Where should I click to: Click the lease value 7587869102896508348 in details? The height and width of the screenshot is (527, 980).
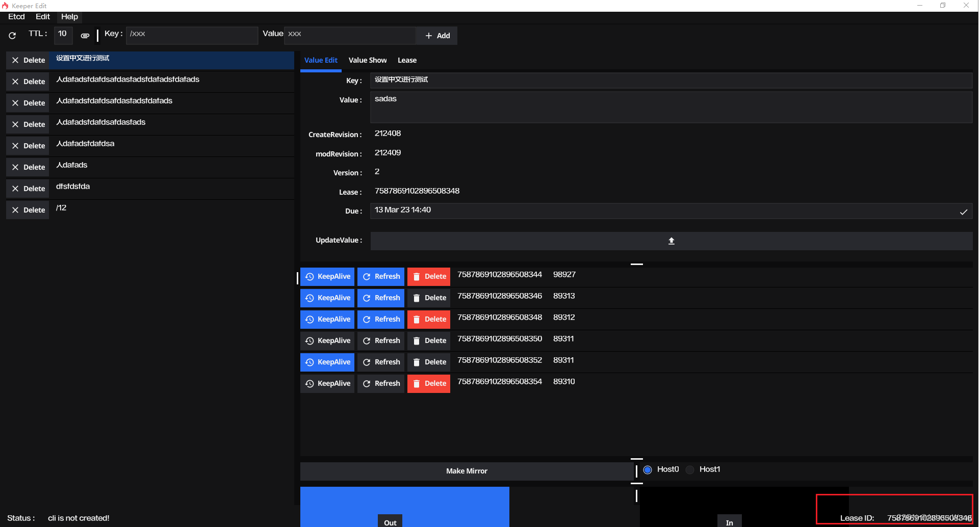[x=417, y=191]
